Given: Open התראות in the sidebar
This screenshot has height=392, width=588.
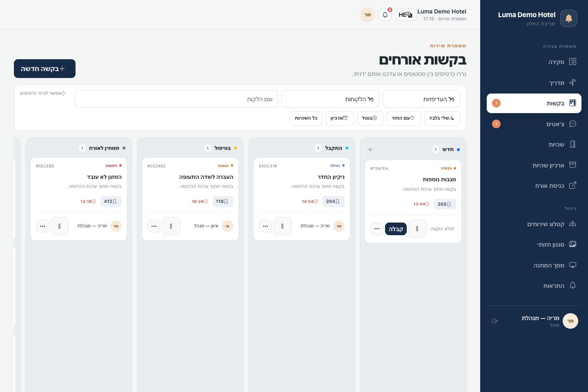Looking at the screenshot, I should [x=534, y=286].
